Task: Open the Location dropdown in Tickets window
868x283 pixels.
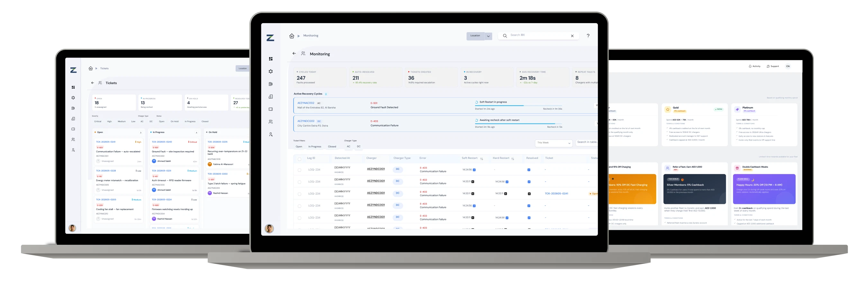Action: click(243, 68)
